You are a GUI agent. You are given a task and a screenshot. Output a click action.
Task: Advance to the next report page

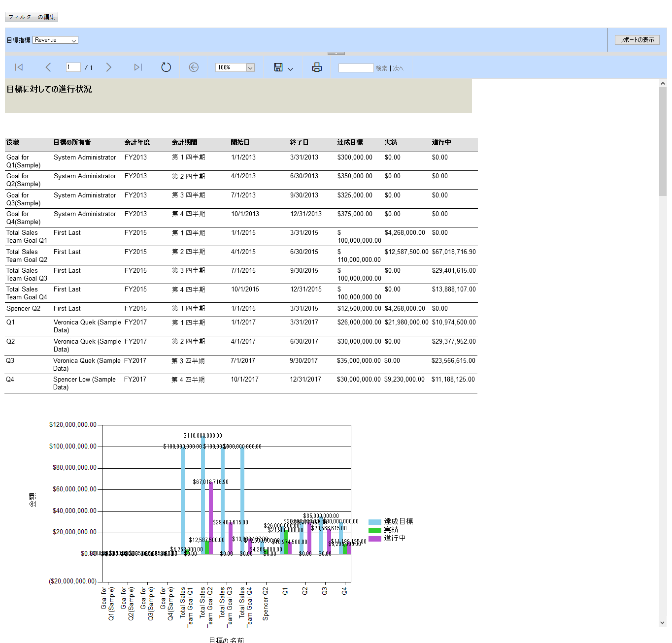[109, 67]
